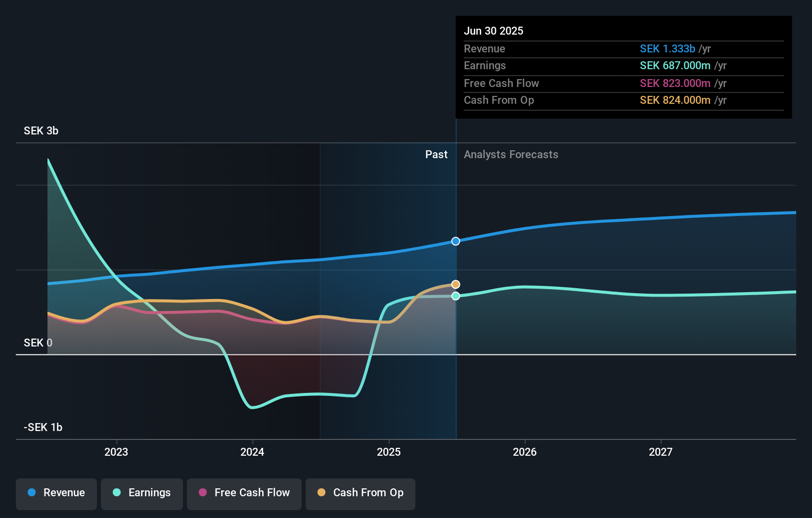Click the 2026 x-axis label

(x=525, y=452)
